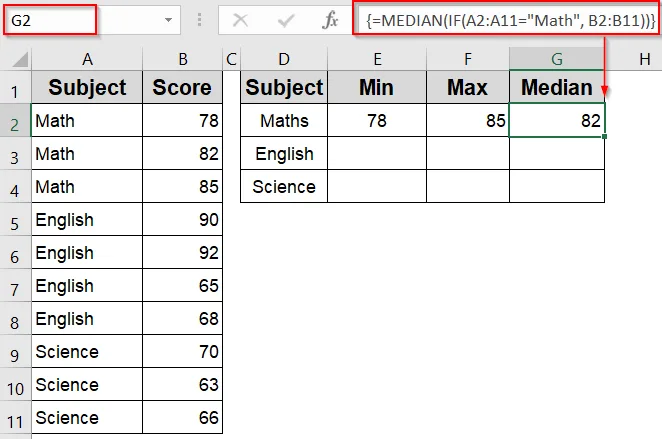Click the Min header cell
662x439 pixels.
377,87
